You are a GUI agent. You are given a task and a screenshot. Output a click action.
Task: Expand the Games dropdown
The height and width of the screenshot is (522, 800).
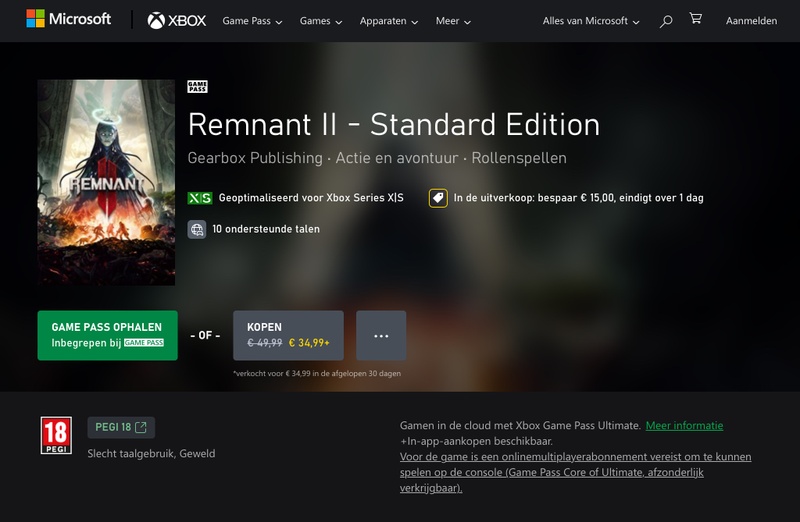click(321, 21)
